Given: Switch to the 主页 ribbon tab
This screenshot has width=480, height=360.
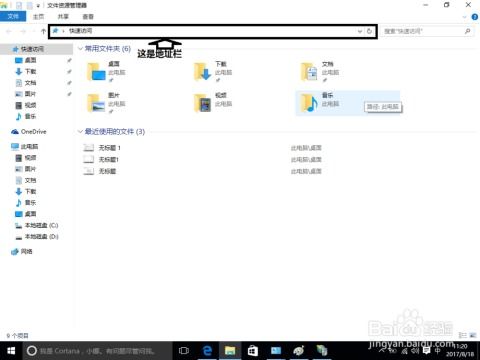Looking at the screenshot, I should [38, 16].
